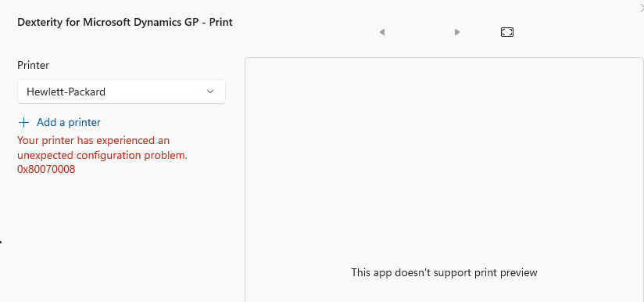Click the dialog title Dexterity for Microsoft Dynamics GP - Print
Screen dimensions: 644x302
pos(125,22)
